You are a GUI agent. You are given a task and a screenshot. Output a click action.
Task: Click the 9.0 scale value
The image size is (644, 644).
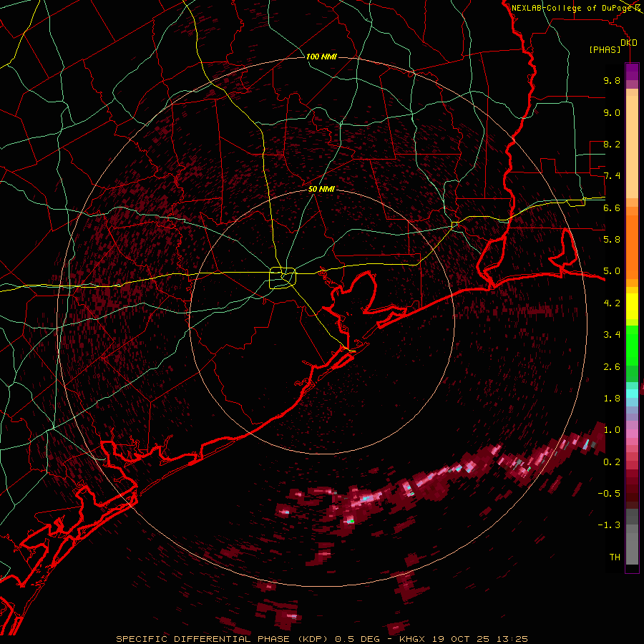tap(612, 112)
